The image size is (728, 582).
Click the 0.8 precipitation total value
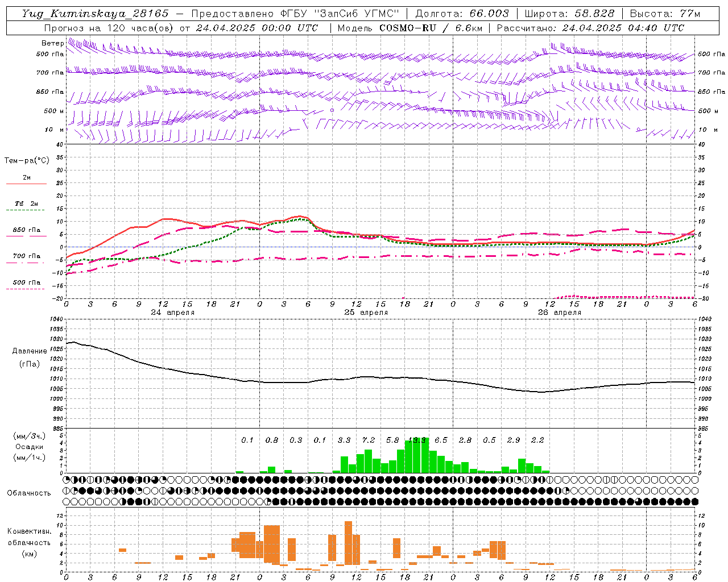point(272,440)
